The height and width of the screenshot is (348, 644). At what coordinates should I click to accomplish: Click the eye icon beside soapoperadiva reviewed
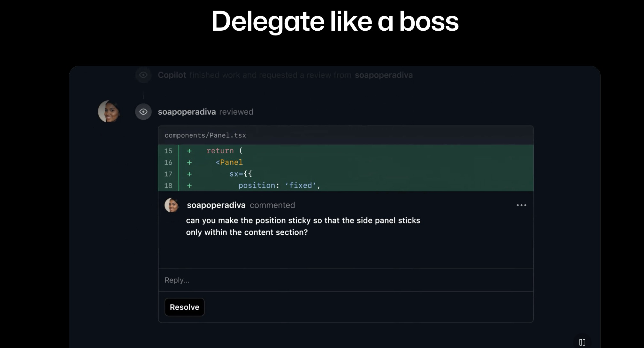[143, 112]
